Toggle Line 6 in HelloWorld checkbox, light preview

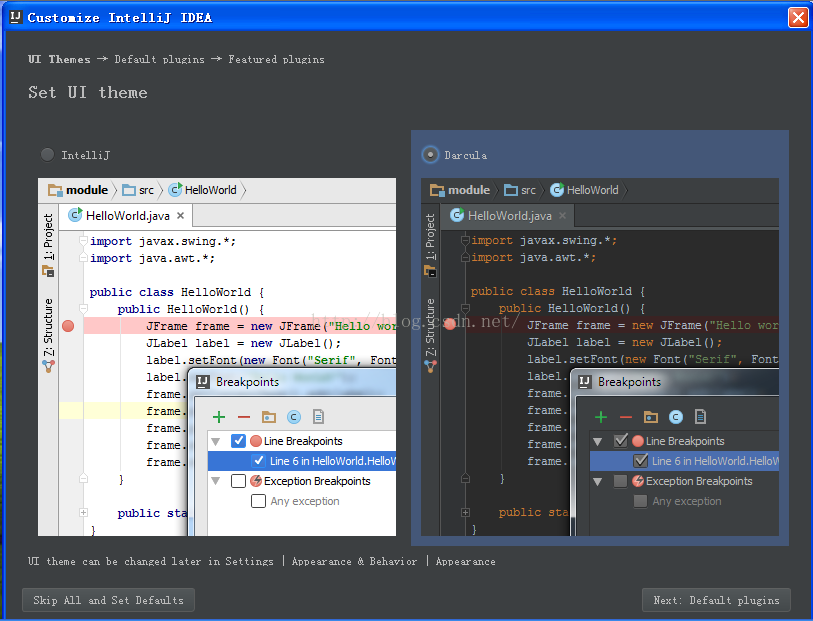[258, 461]
